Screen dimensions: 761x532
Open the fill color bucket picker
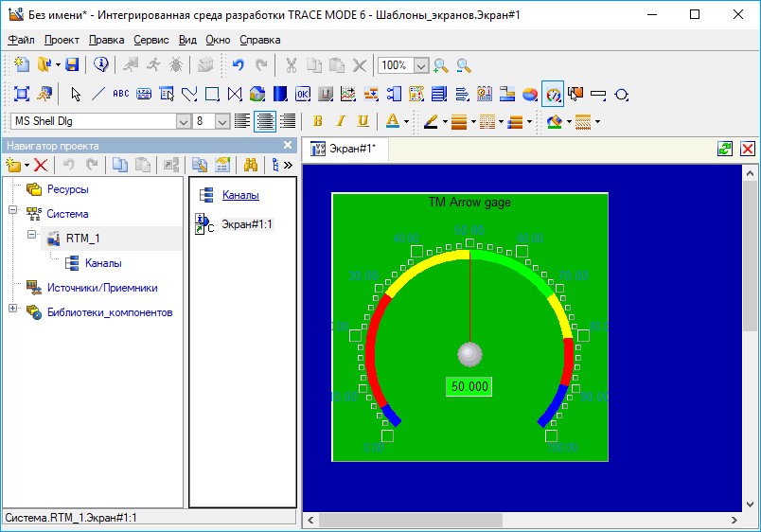555,121
